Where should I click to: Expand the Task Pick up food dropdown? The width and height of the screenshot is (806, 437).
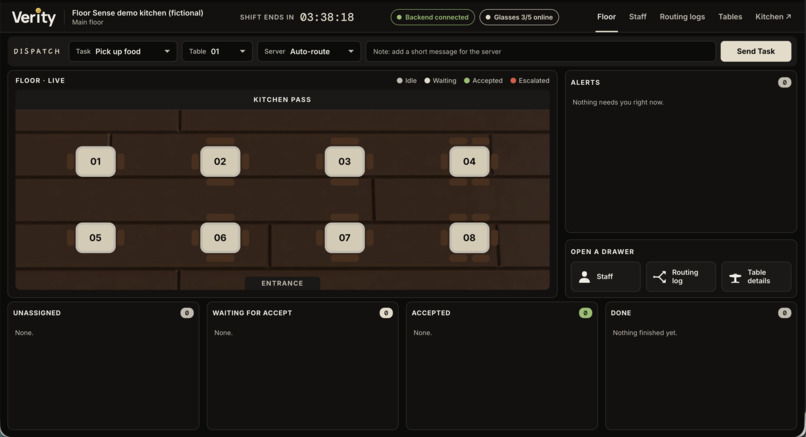123,51
